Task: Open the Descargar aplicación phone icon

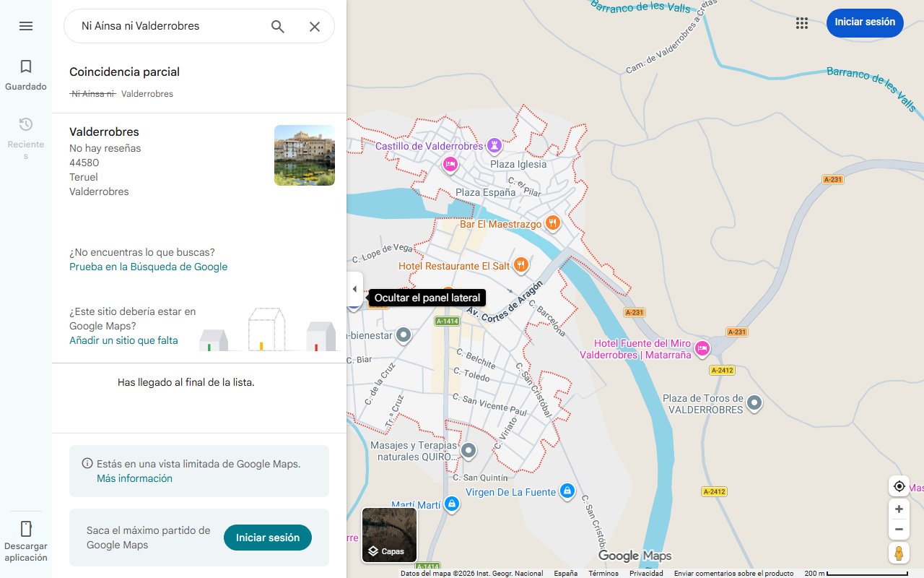Action: click(x=26, y=530)
